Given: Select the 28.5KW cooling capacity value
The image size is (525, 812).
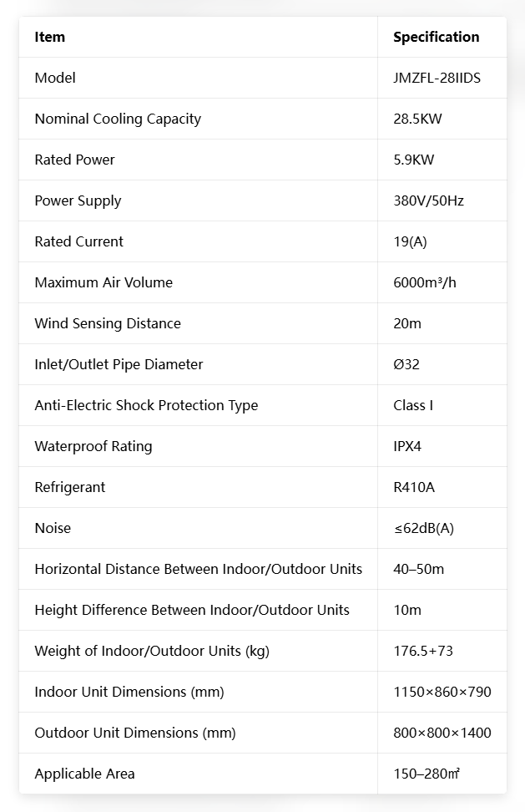Looking at the screenshot, I should pyautogui.click(x=417, y=119).
